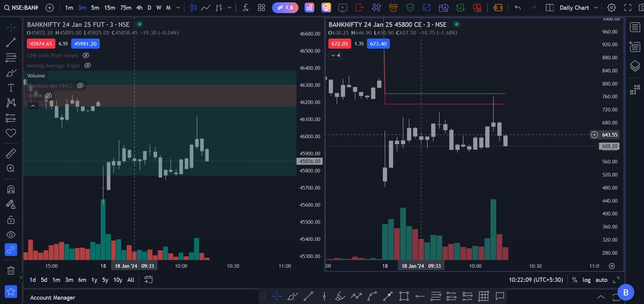Click the red 672.05 sell button
Viewport: 644px width, 304px height.
(340, 44)
